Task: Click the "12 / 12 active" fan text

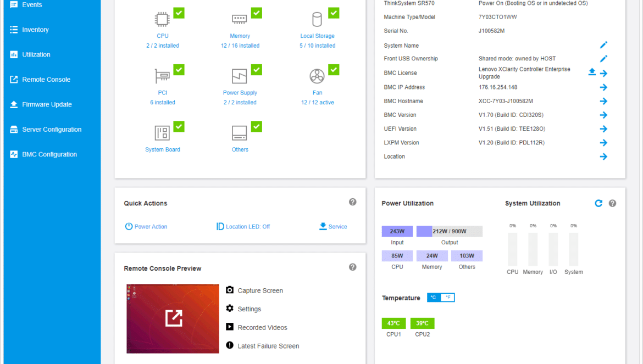Action: 318,102
